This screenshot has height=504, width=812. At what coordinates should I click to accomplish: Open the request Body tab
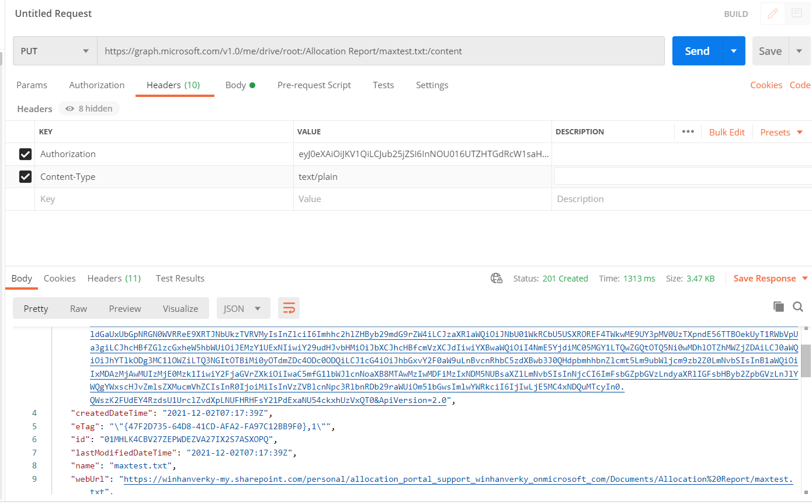pos(240,85)
